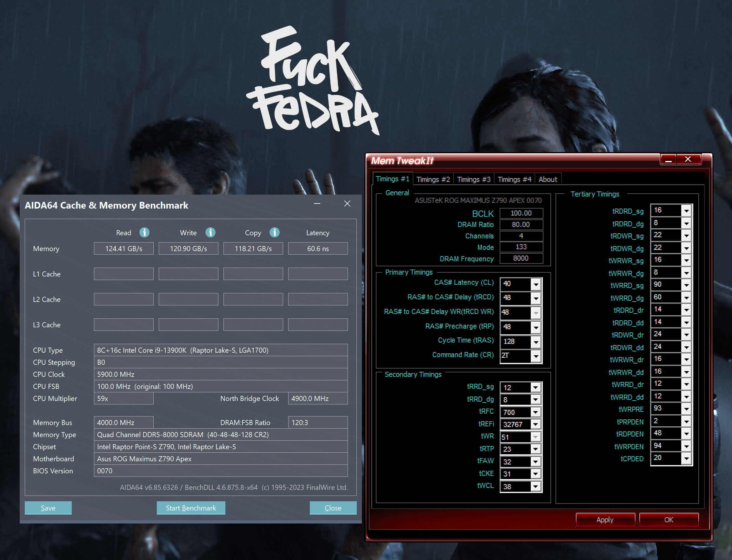Click the Copy info icon in AIDA64
Screen dimensions: 732x560
coord(275,232)
